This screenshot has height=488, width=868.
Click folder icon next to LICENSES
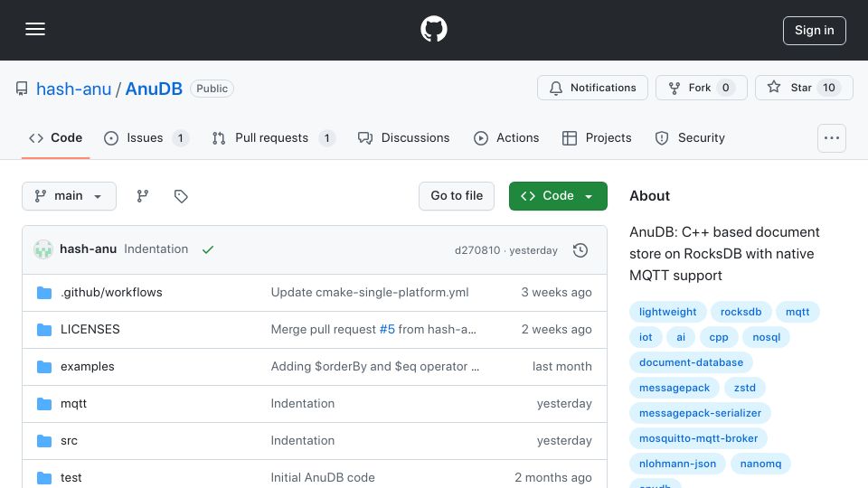(44, 330)
